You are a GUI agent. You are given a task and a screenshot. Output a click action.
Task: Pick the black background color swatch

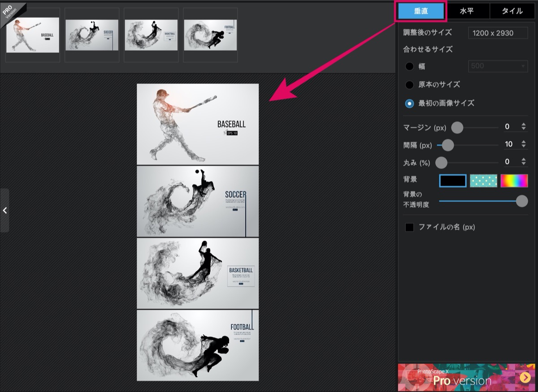pyautogui.click(x=453, y=181)
